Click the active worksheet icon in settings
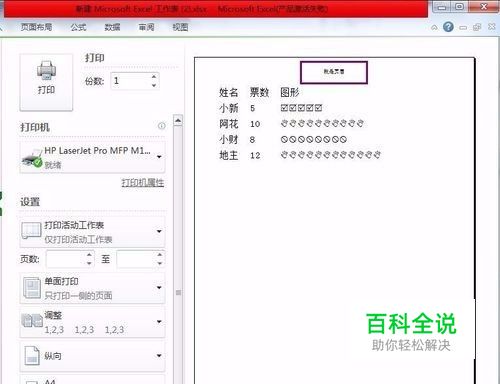The image size is (500, 384). tap(31, 231)
